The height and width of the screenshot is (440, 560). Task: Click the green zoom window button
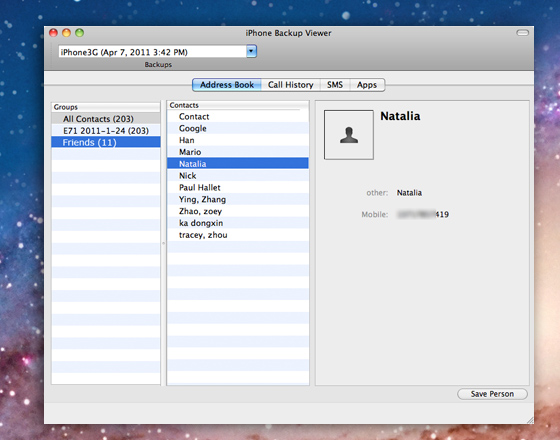(x=79, y=33)
